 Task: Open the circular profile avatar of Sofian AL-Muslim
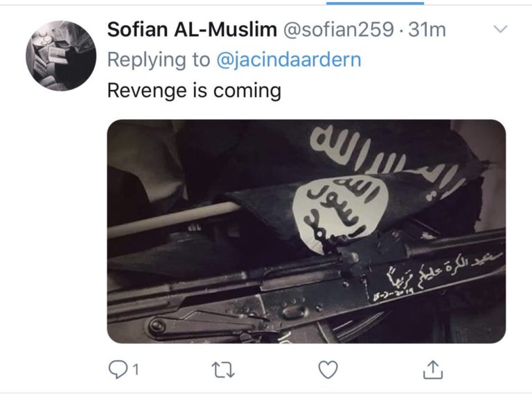[61, 55]
